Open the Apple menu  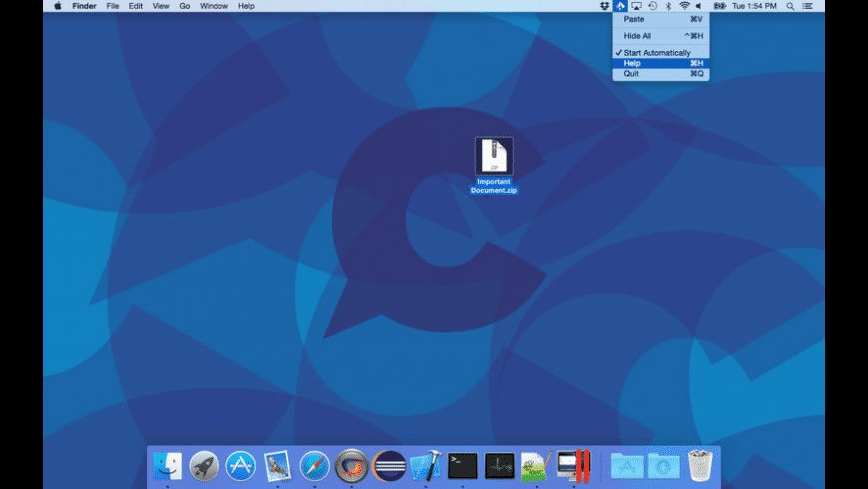point(58,6)
